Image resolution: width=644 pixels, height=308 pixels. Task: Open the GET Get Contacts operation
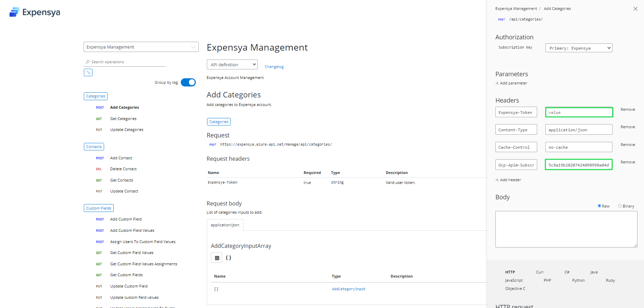pos(122,180)
